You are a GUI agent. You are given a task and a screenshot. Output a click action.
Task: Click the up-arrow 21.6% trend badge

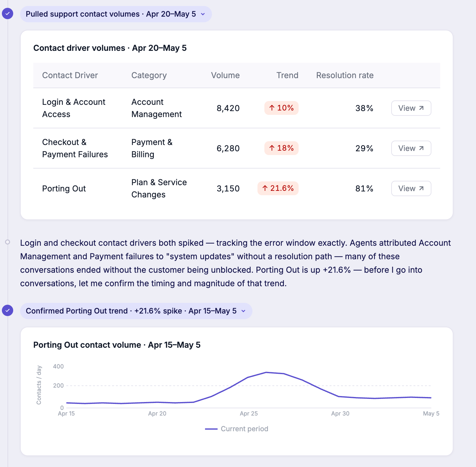click(x=278, y=188)
